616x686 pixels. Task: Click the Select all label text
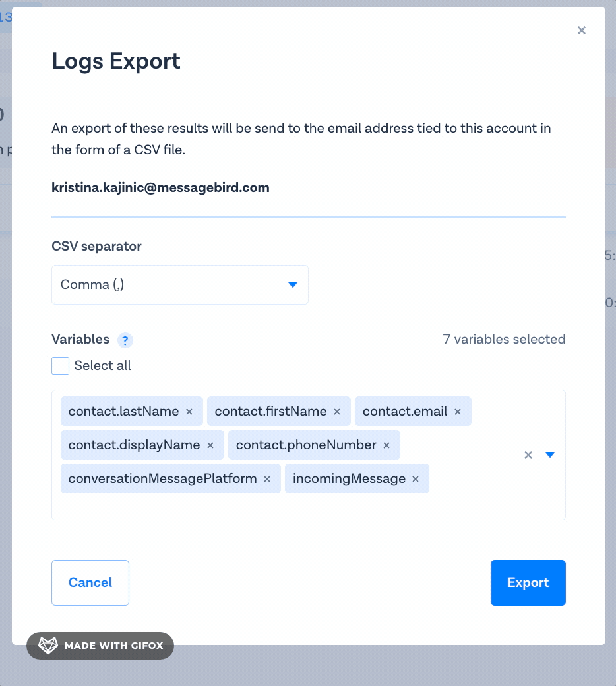102,365
